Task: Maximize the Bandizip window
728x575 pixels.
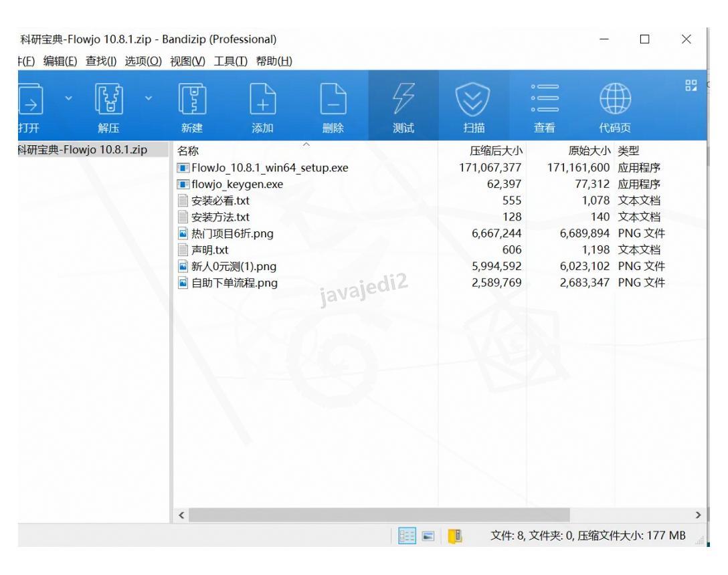Action: 644,39
